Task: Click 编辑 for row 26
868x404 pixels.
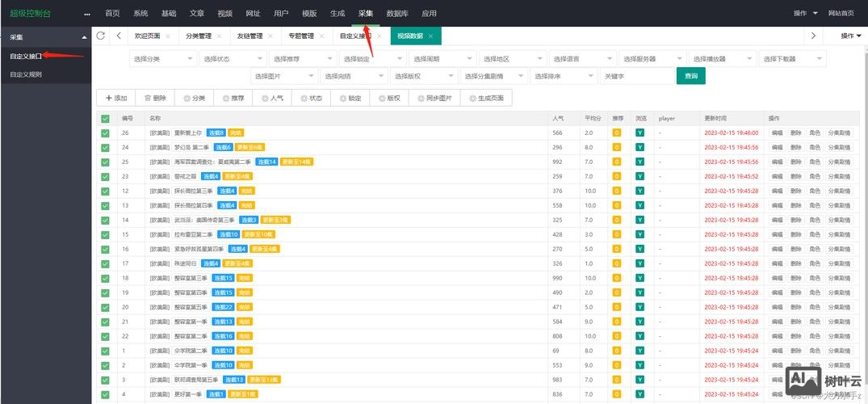Action: tap(778, 133)
